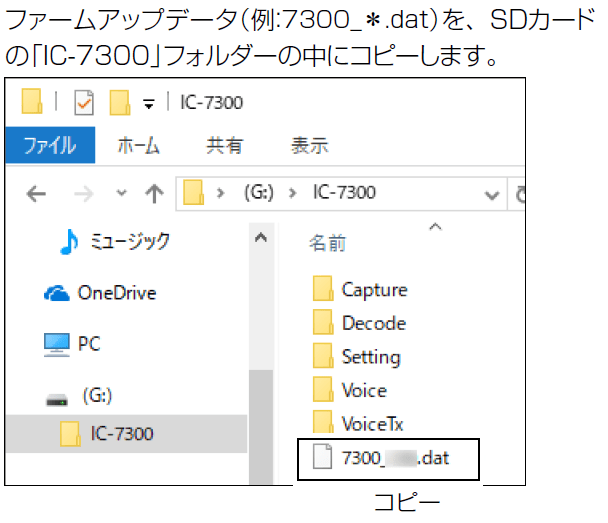Go up one folder level
This screenshot has width=608, height=523.
(153, 193)
